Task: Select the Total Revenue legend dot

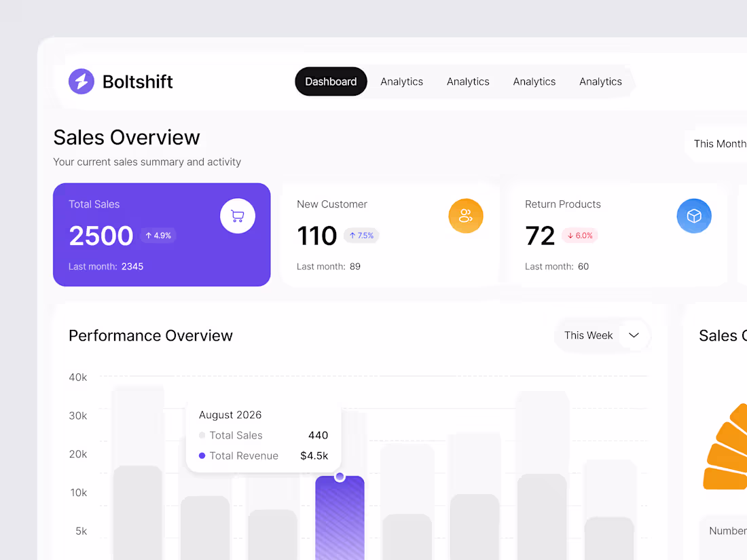Action: pyautogui.click(x=202, y=455)
